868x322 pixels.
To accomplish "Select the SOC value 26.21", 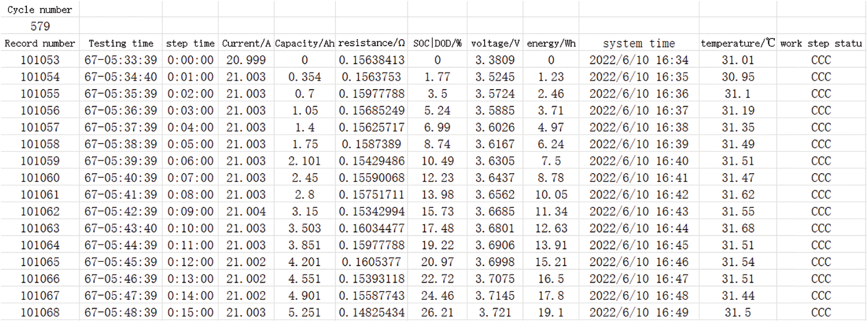I will coord(437,313).
